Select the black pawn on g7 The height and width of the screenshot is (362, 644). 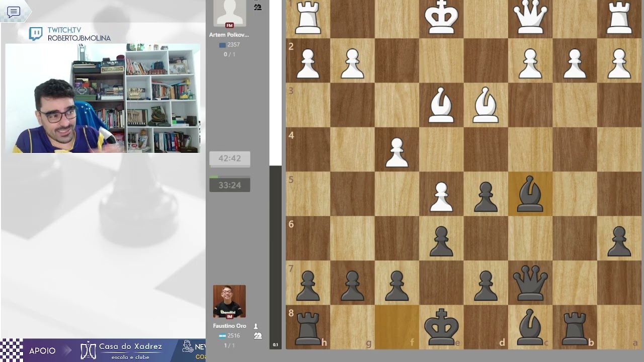click(x=352, y=285)
